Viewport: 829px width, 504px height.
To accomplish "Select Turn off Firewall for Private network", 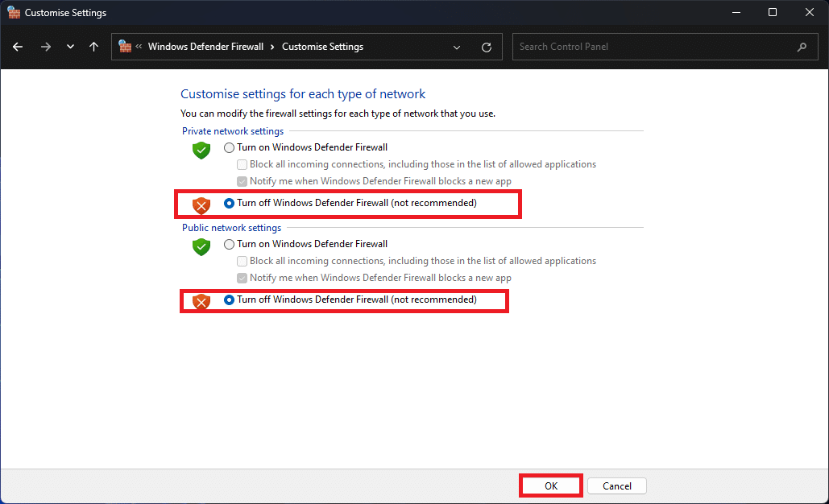I will (230, 203).
